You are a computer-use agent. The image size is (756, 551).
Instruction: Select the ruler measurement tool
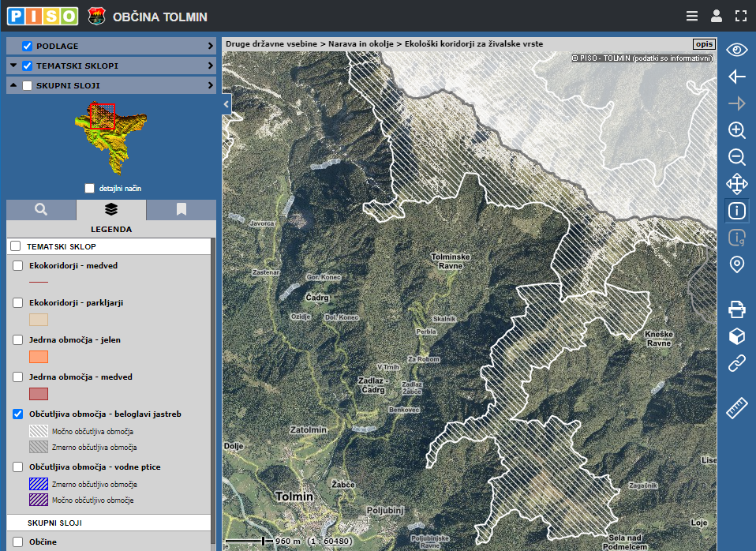(736, 408)
